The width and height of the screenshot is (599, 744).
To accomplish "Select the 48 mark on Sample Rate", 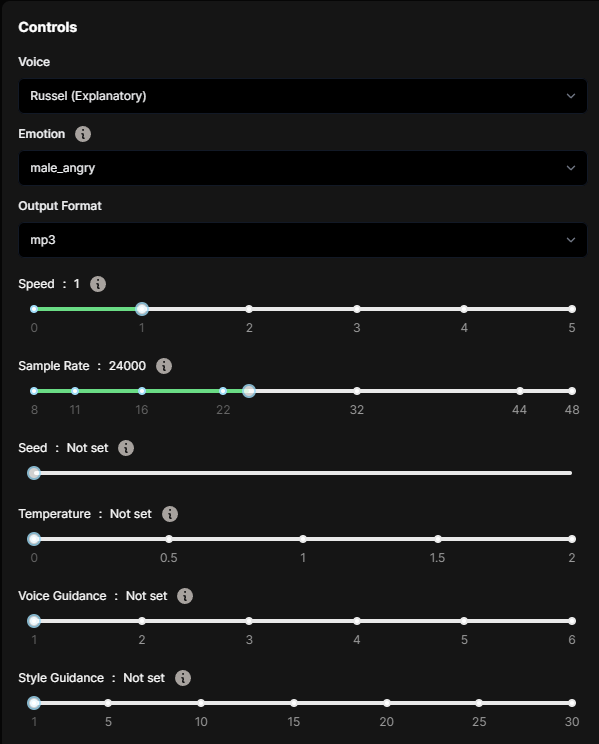I will pyautogui.click(x=572, y=391).
